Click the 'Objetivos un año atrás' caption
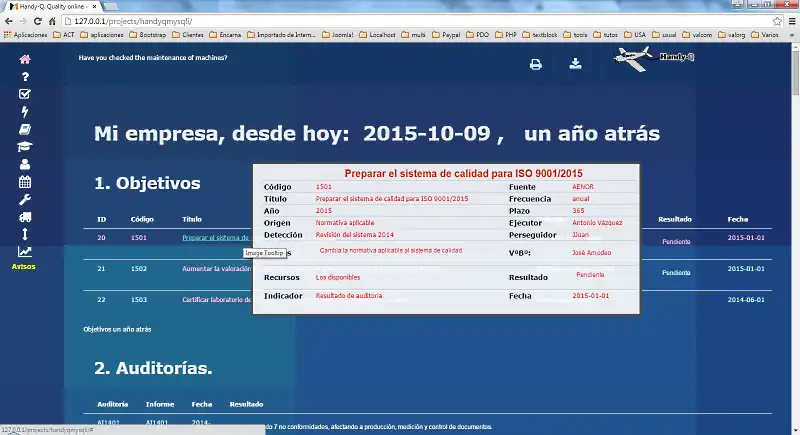 (x=117, y=329)
